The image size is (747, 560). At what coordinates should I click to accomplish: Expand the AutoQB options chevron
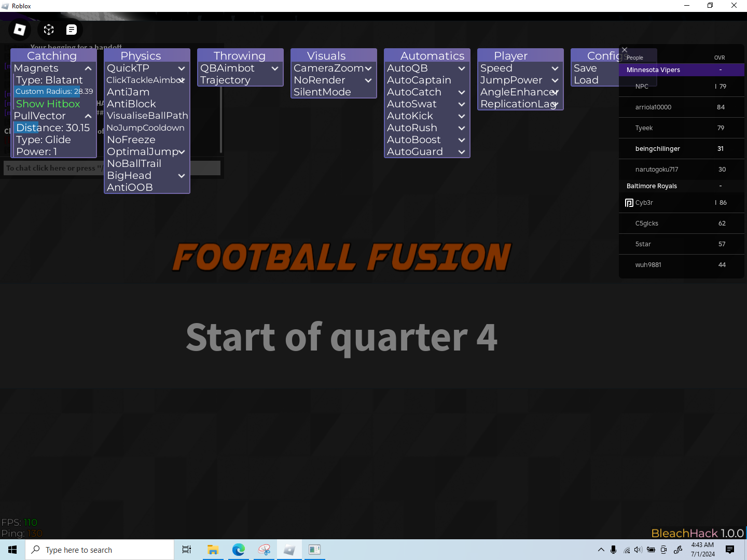(462, 68)
